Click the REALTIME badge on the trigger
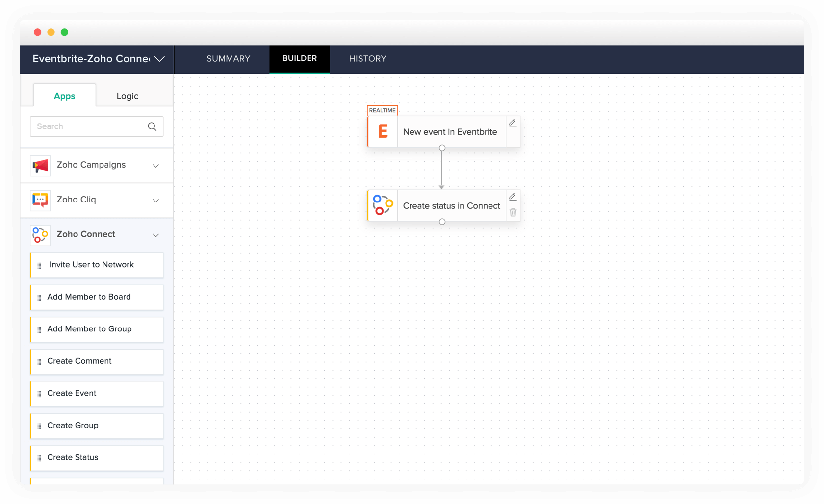 coord(382,110)
